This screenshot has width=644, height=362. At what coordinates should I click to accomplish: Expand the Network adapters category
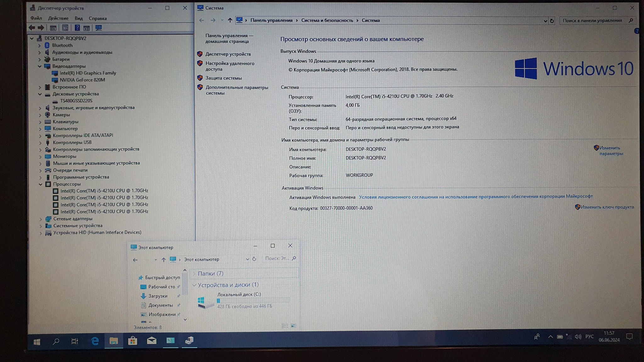click(x=41, y=219)
